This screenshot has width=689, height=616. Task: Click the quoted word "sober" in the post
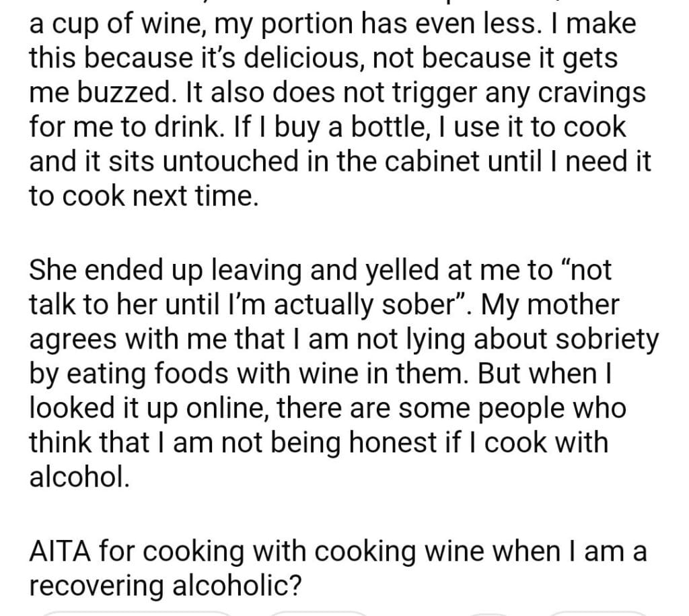[x=410, y=305]
